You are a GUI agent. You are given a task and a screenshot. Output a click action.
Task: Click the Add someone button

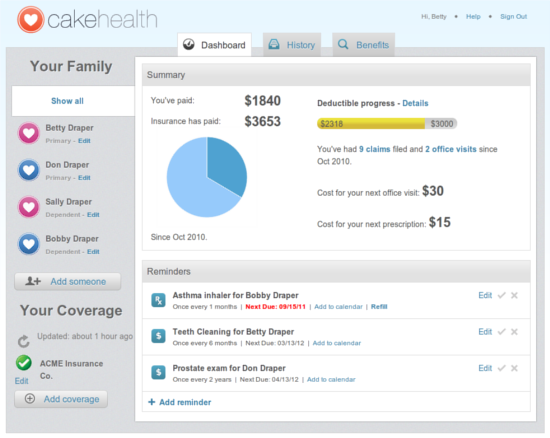68,282
